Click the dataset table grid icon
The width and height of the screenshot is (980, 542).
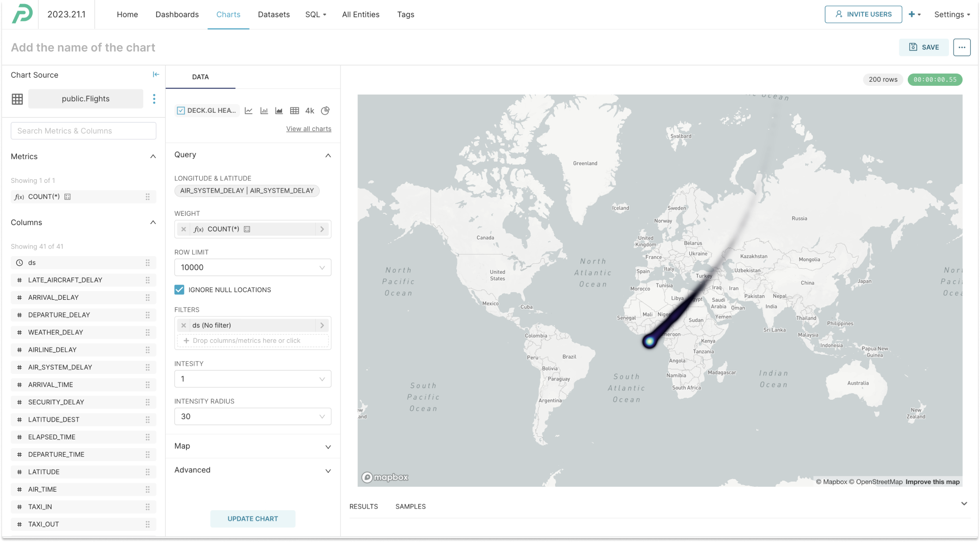pyautogui.click(x=17, y=99)
